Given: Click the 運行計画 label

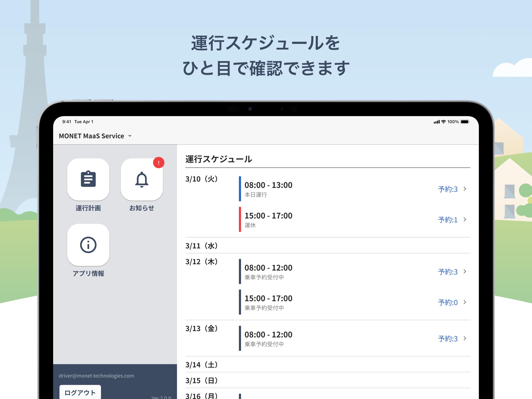Looking at the screenshot, I should click(88, 208).
